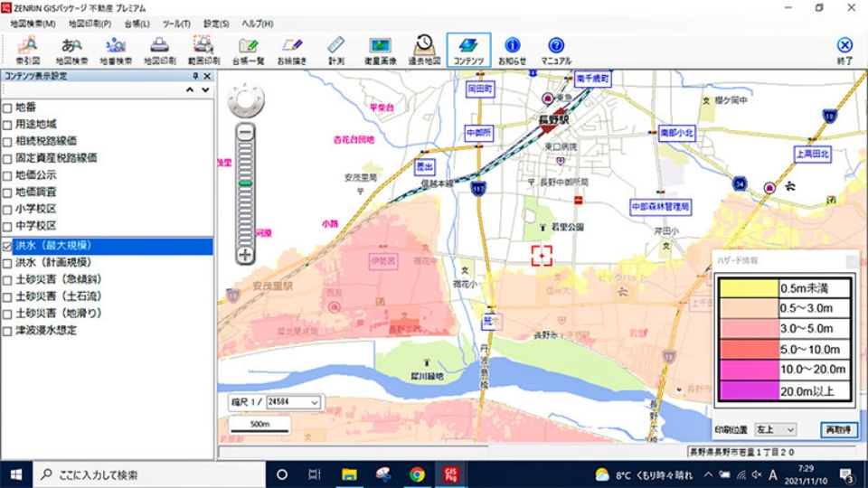868x488 pixels.
Task: Enable the 地価調査 checkbox
Action: [7, 192]
